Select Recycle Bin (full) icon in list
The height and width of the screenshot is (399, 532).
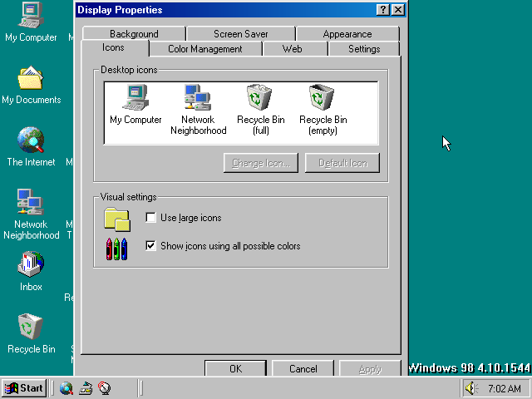pyautogui.click(x=260, y=109)
